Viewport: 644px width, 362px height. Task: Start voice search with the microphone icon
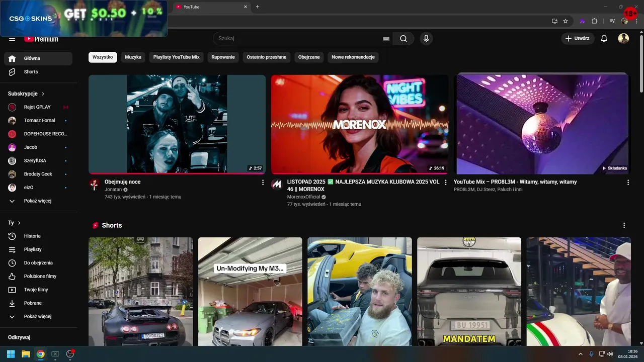coord(426,39)
